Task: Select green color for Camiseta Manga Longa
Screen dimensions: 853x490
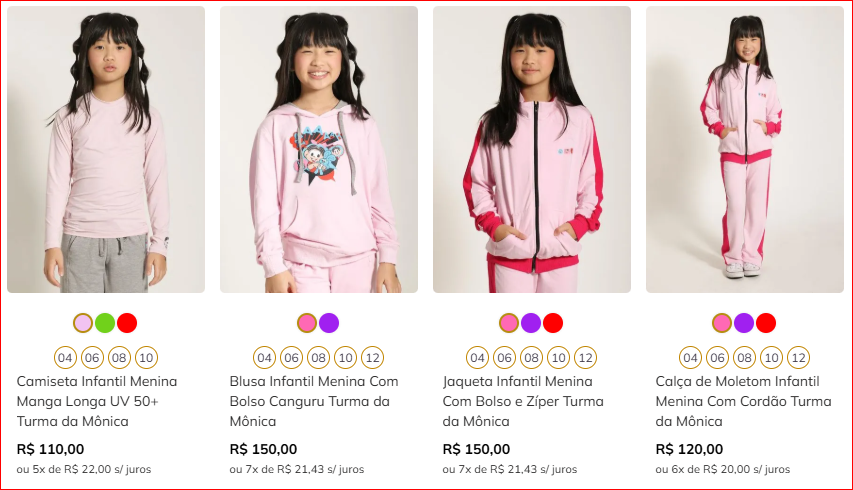Action: pos(105,323)
